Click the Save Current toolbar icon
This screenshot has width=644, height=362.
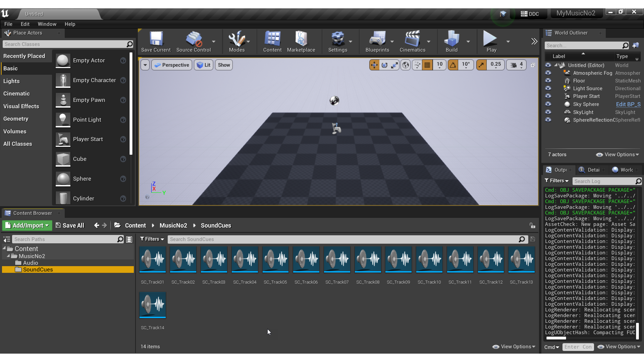point(156,42)
